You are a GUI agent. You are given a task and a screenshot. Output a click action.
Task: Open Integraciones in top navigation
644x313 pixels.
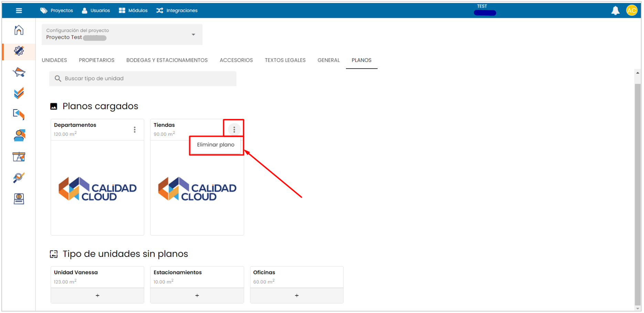[x=177, y=11]
